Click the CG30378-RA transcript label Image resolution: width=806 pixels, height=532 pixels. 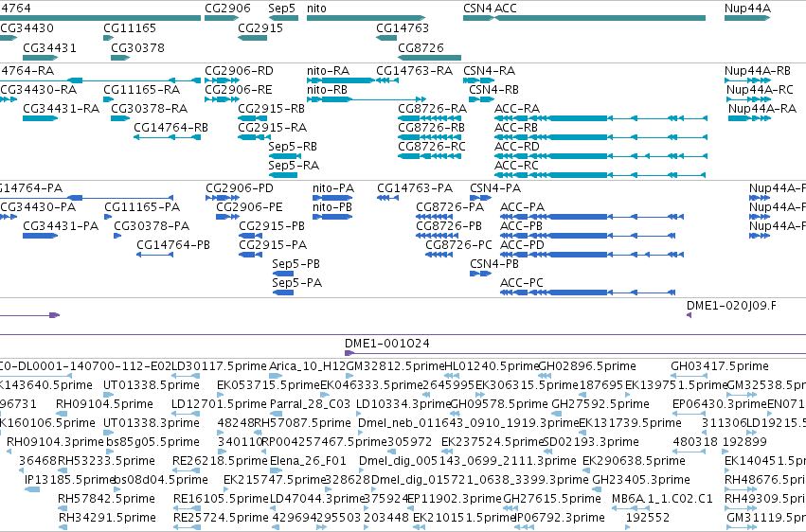pyautogui.click(x=149, y=108)
